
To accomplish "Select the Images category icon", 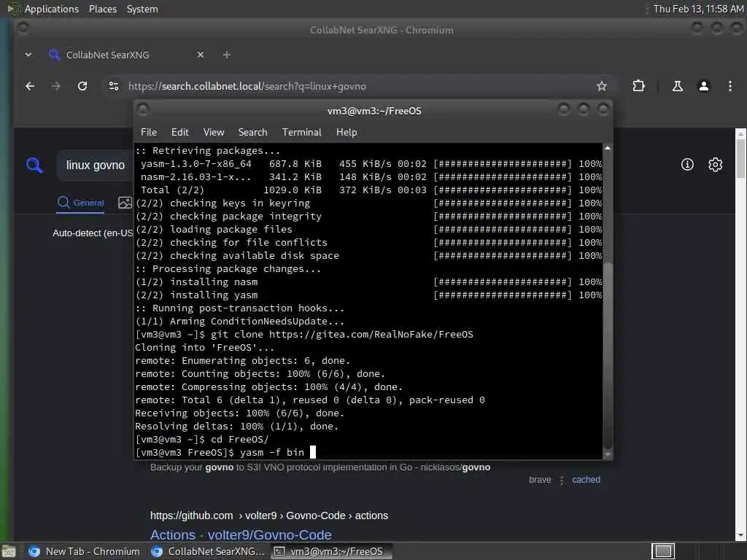I will 125,203.
